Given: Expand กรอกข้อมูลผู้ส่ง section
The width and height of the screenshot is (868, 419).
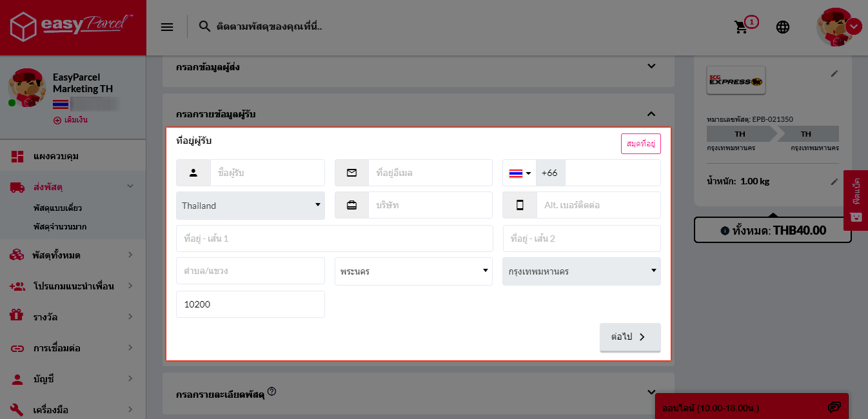Looking at the screenshot, I should 651,66.
